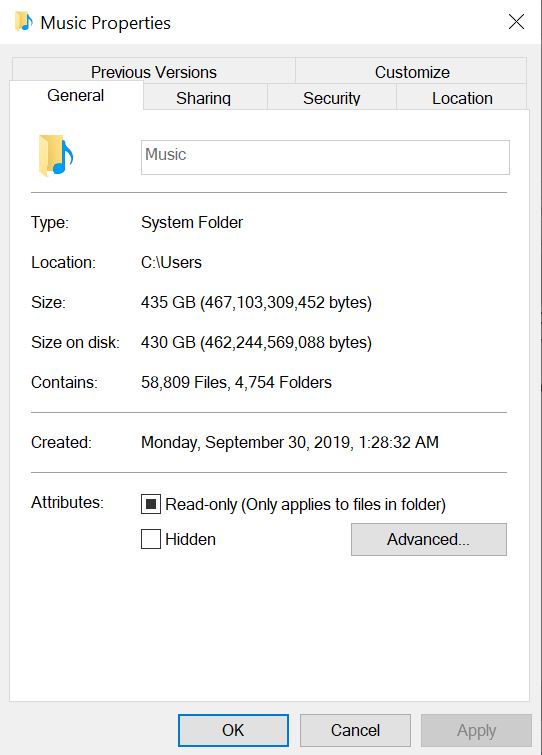Open the Customize tab
This screenshot has height=755, width=542.
(x=412, y=72)
